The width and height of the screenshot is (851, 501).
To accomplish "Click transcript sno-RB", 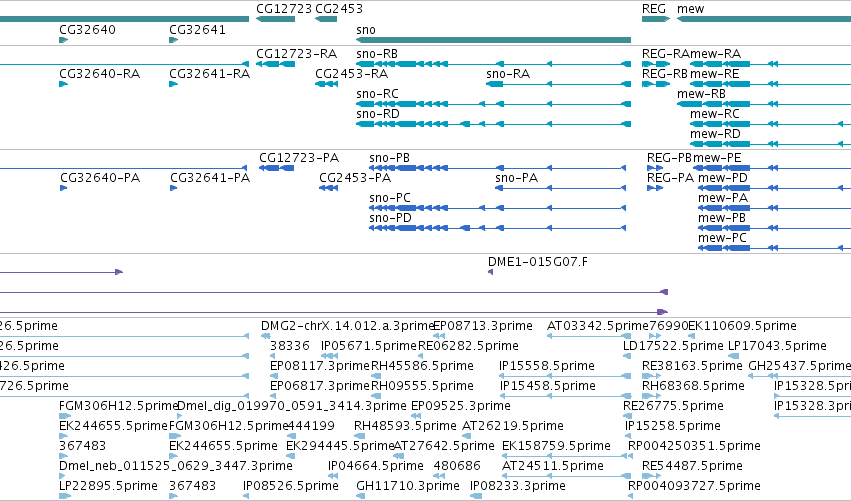I will (377, 54).
